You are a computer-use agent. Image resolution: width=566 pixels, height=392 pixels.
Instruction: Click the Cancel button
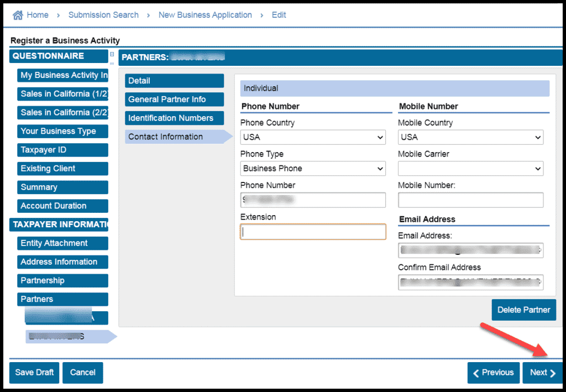tap(83, 373)
